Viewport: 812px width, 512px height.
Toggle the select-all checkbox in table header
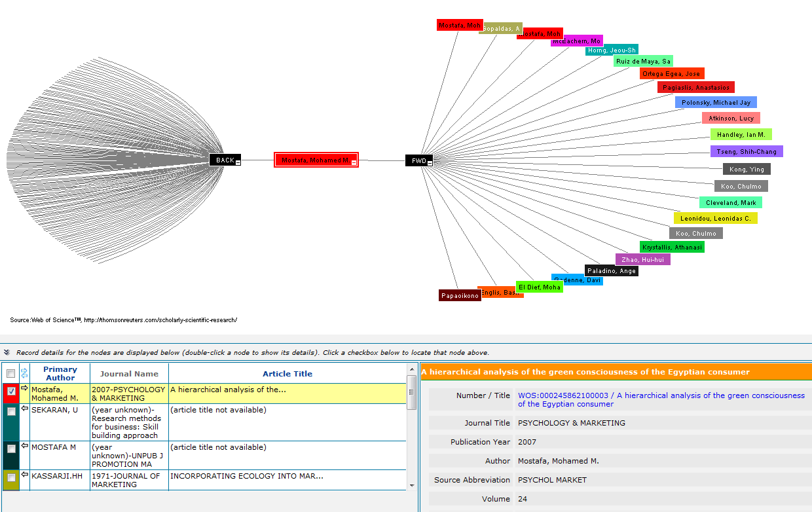11,373
